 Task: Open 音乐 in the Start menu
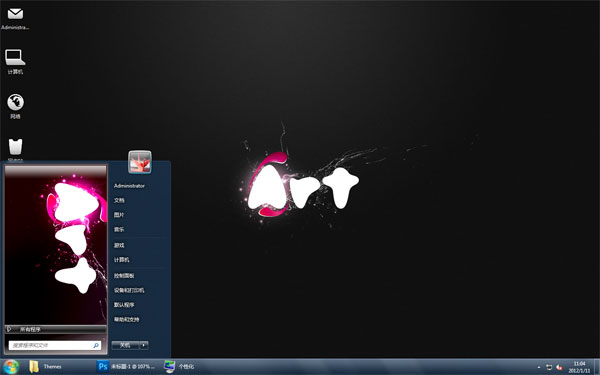119,229
